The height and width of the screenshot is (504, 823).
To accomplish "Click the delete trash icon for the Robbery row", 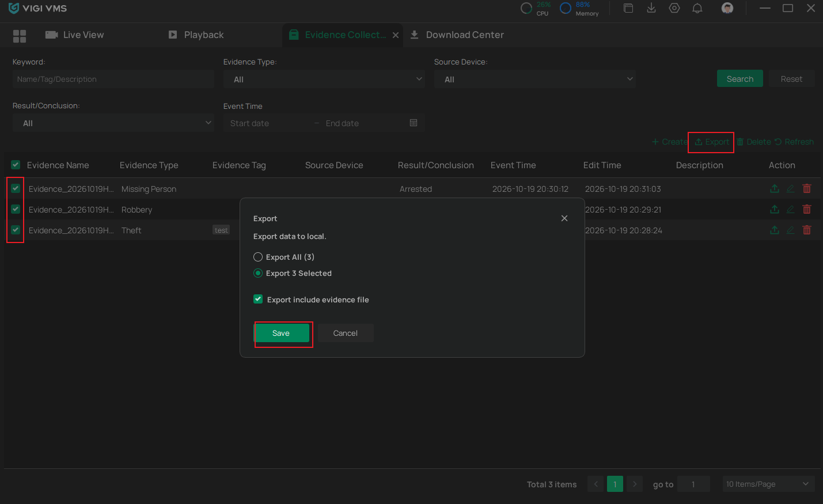I will [807, 209].
